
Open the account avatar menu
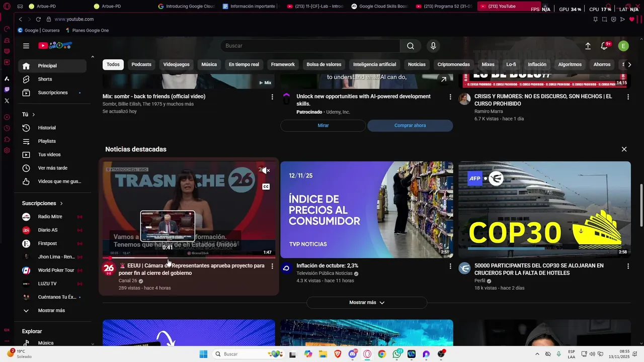pyautogui.click(x=623, y=46)
